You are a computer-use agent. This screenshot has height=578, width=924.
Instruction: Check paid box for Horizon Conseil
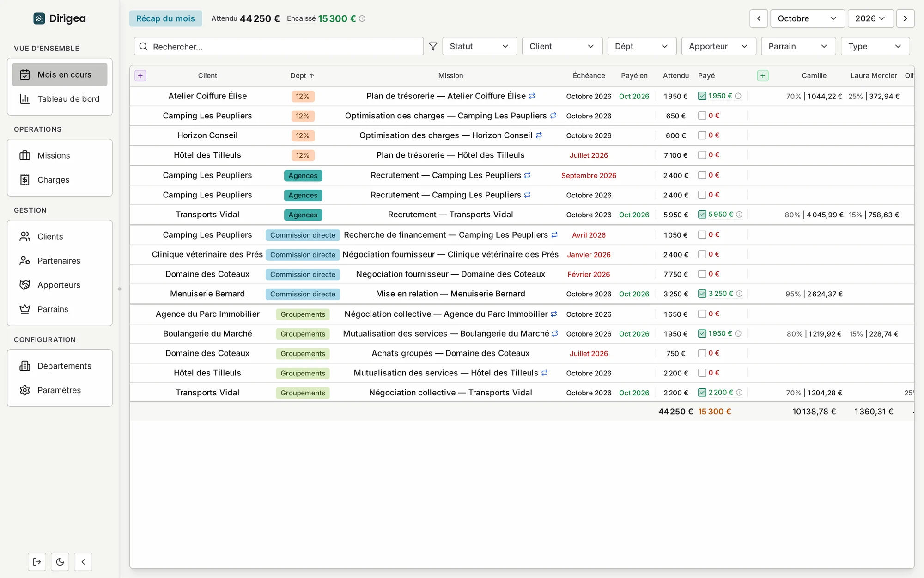pos(702,135)
